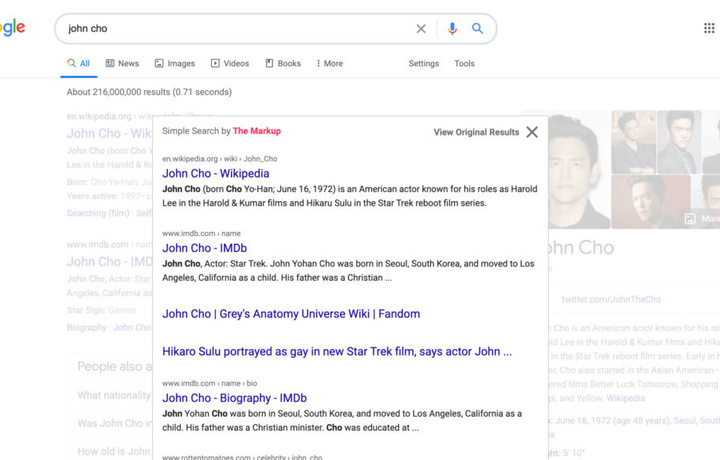720x460 pixels.
Task: Open John Cho - IMDb result in overlay
Action: point(204,248)
